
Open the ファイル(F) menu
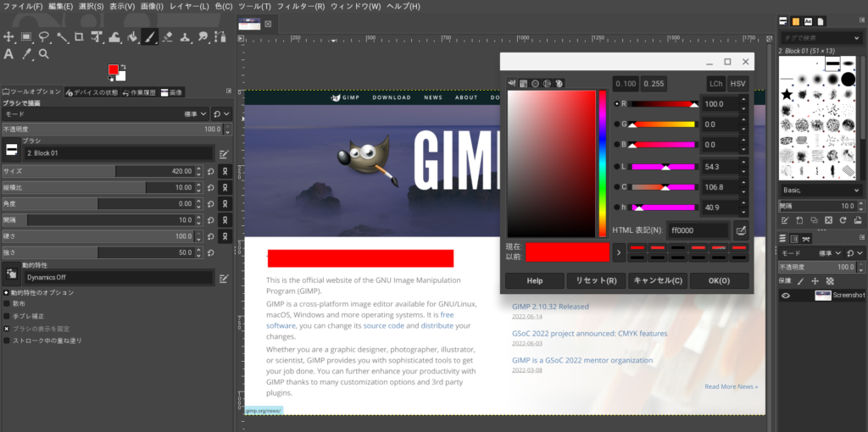[23, 7]
